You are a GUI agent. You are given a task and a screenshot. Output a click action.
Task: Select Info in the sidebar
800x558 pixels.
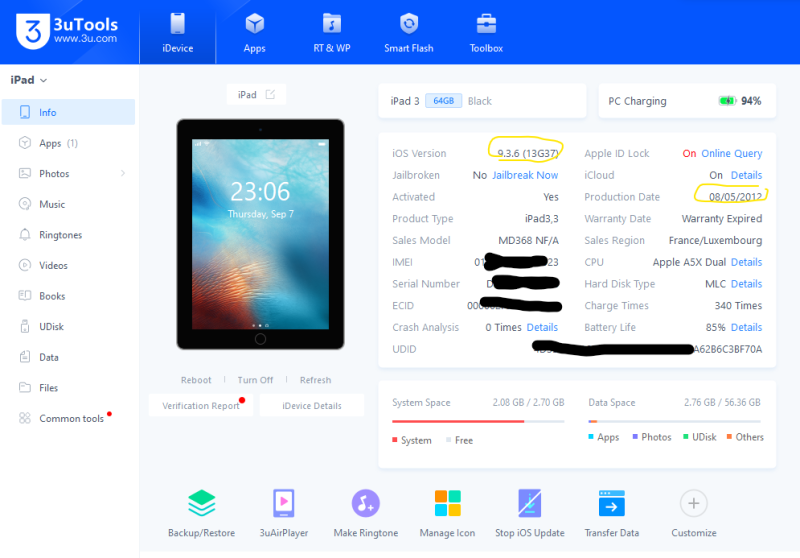pyautogui.click(x=68, y=112)
